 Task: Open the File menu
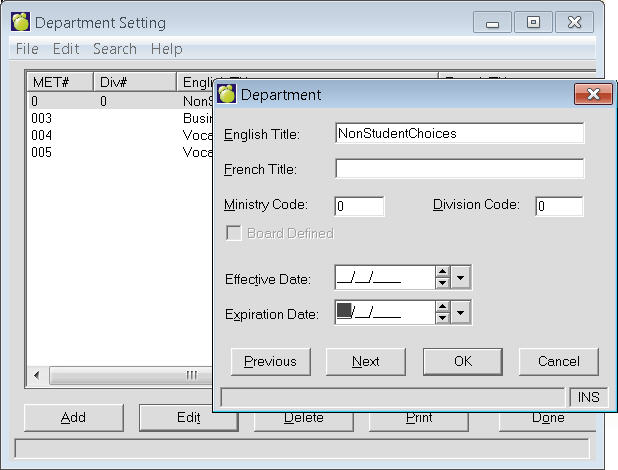click(27, 48)
